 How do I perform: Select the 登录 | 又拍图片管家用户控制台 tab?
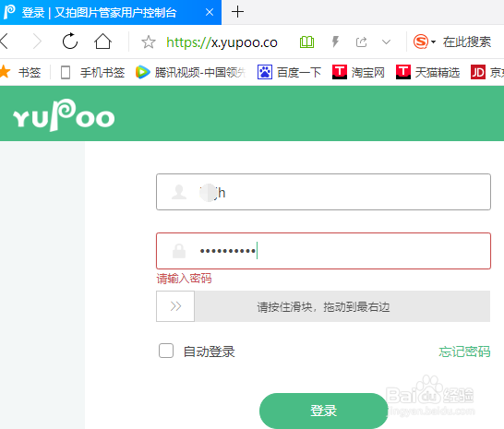[111, 12]
